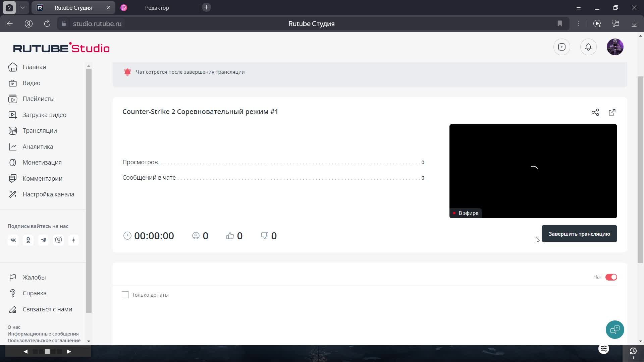The width and height of the screenshot is (644, 362).
Task: Go back with browser back arrow
Action: (x=10, y=23)
